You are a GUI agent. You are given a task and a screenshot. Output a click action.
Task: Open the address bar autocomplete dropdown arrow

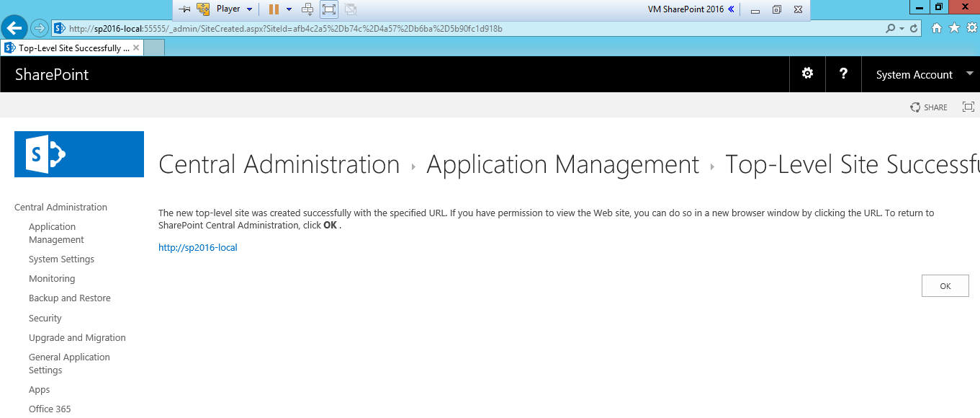coord(902,29)
